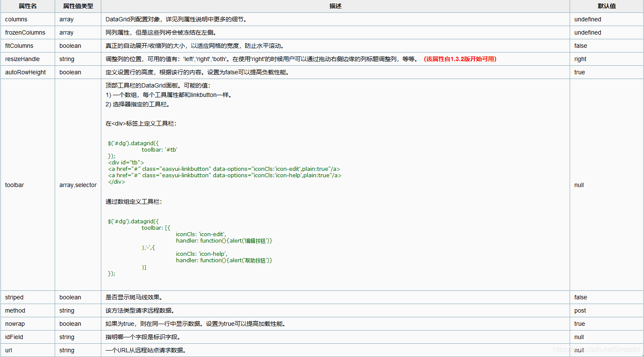Click undefined default in frozenColumns row

point(588,32)
